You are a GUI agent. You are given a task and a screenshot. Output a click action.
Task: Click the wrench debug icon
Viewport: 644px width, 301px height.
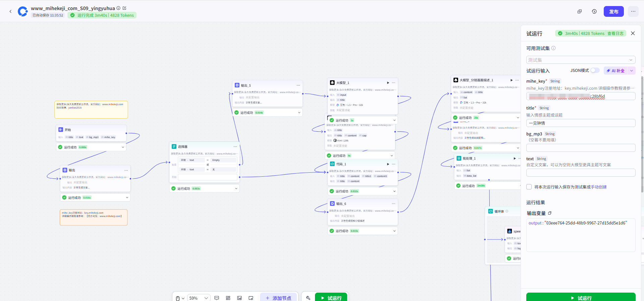(x=308, y=298)
